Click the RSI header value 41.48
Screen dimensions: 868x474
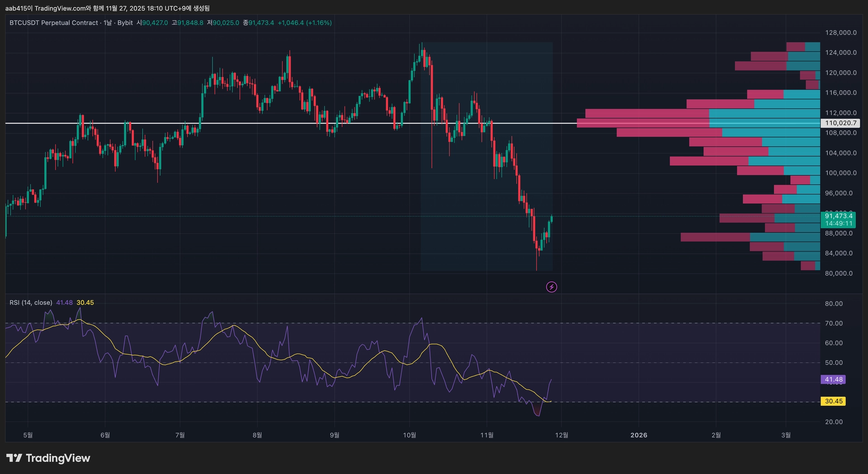pyautogui.click(x=65, y=303)
